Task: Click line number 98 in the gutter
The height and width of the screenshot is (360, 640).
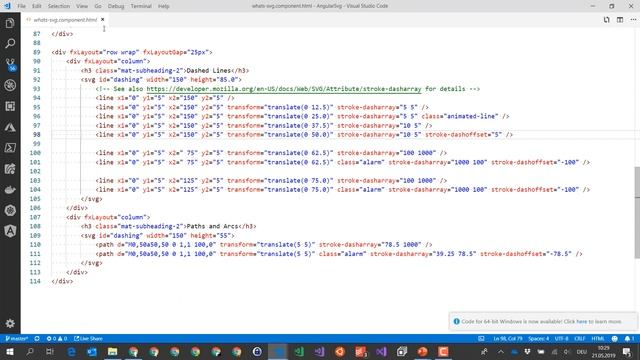Action: (x=36, y=135)
